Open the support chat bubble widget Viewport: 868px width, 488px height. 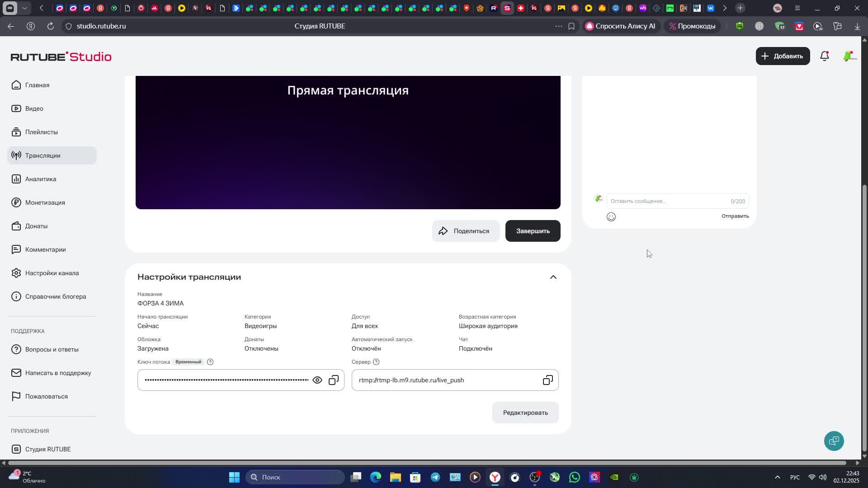[x=834, y=441]
